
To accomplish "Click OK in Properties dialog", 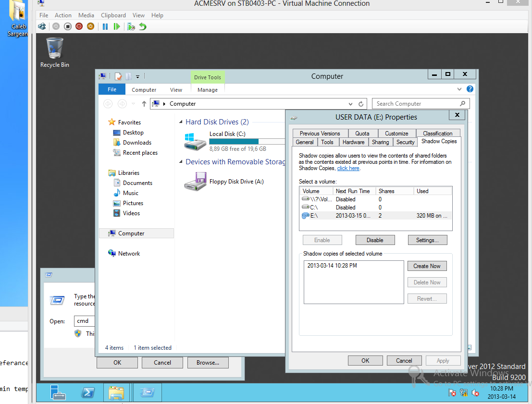I will coord(365,361).
